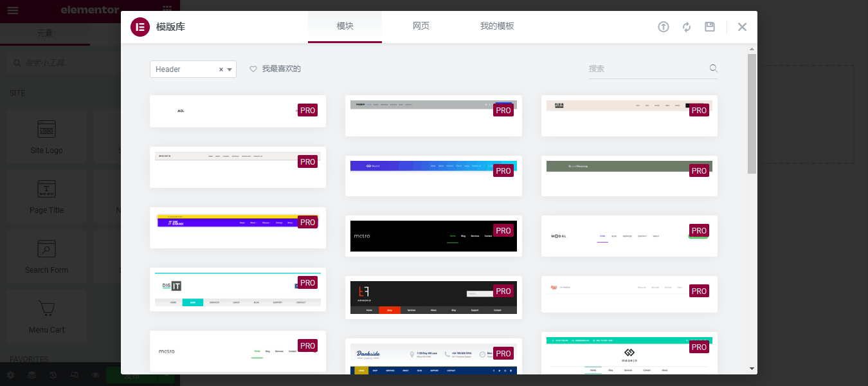Toggle the 我是喜欢的 favorites filter
Image resolution: width=868 pixels, height=386 pixels.
281,69
